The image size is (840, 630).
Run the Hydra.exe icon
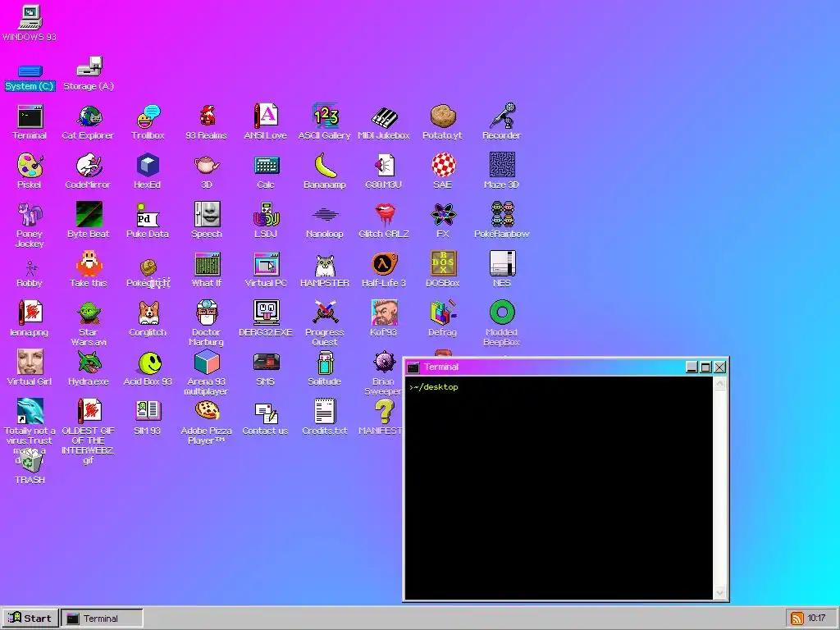[89, 363]
